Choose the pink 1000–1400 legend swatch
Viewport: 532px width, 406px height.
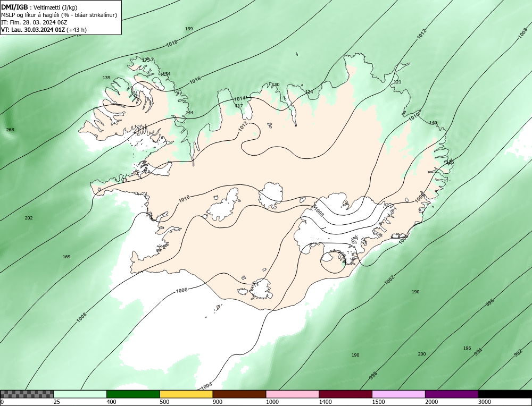(293, 394)
